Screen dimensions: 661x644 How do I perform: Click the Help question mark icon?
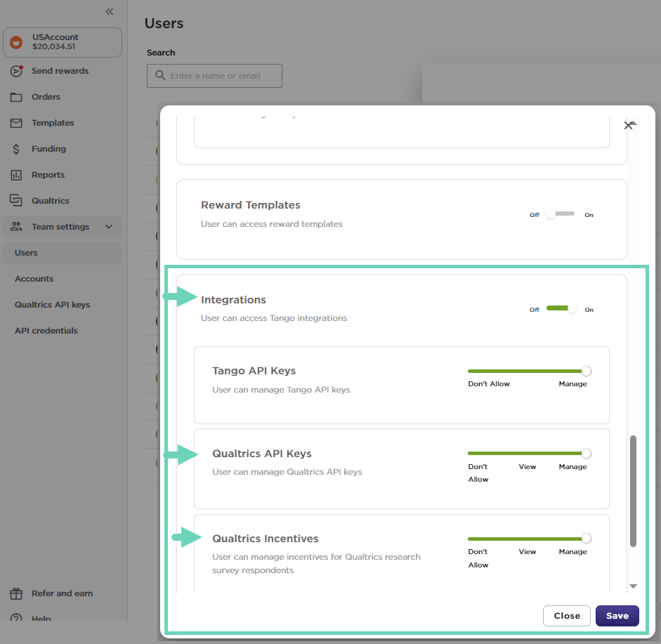[15, 619]
